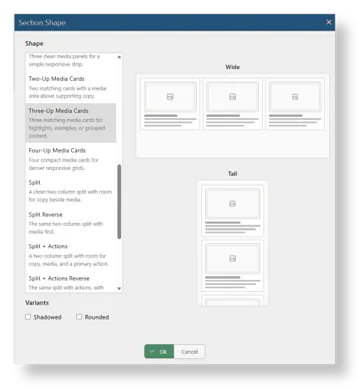The width and height of the screenshot is (360, 389).
Task: Click the 'A clean two-column split' description
Action: (70, 196)
